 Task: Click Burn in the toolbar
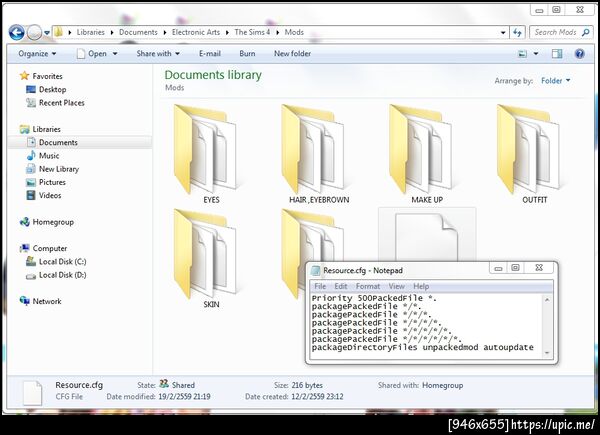pos(247,54)
